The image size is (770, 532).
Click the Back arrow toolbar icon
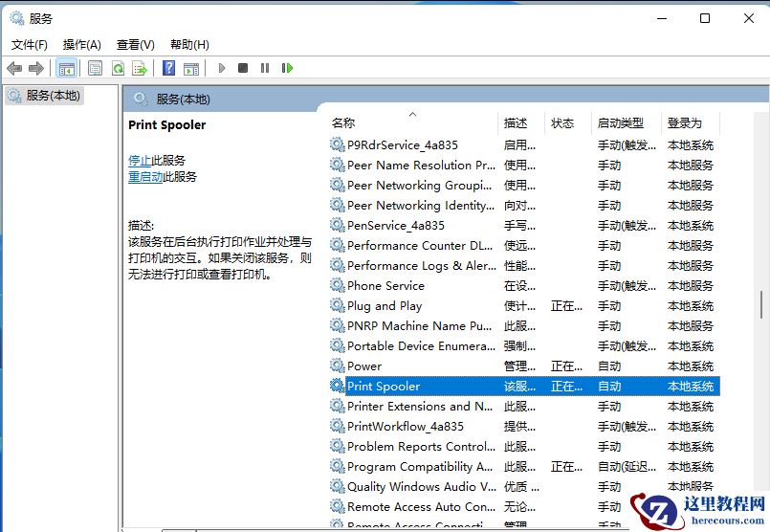(x=14, y=68)
